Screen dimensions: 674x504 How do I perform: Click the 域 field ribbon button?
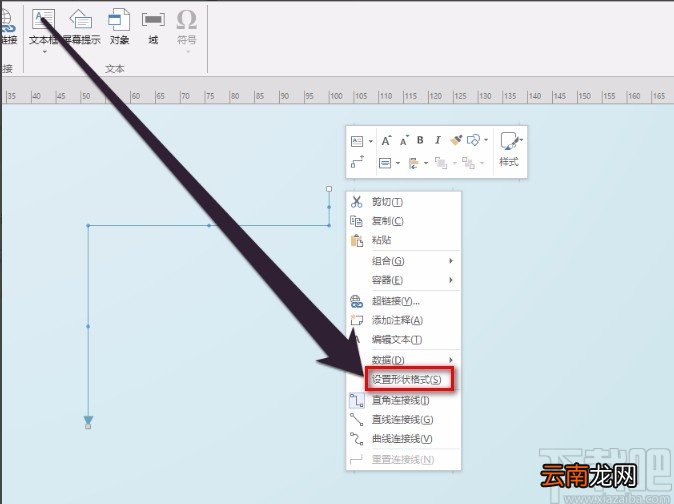pos(153,27)
